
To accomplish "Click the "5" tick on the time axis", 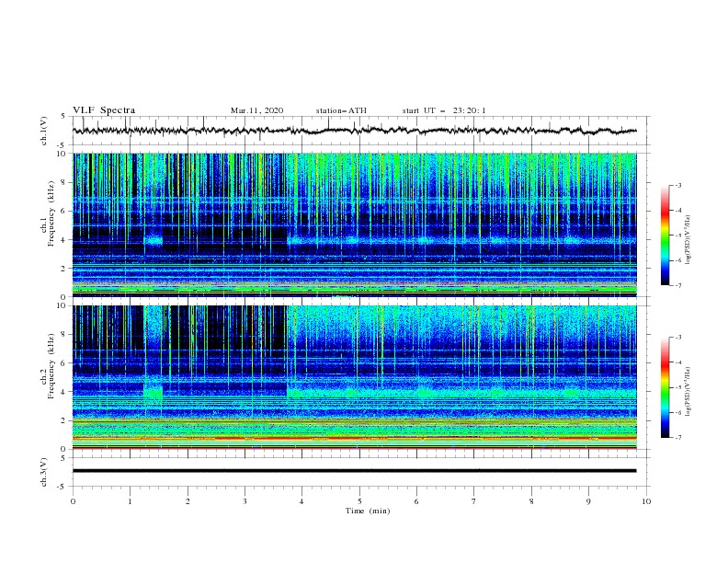I will tap(359, 501).
